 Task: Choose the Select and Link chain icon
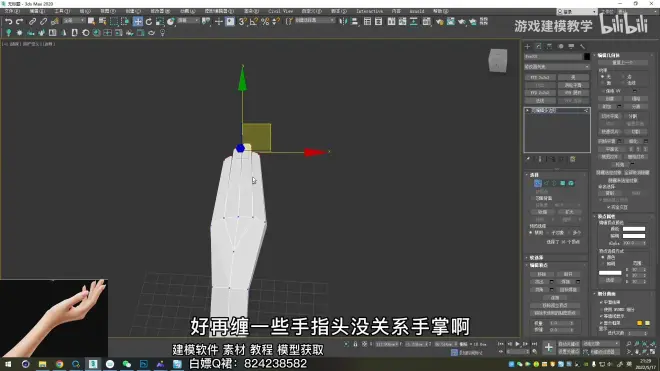[x=32, y=21]
